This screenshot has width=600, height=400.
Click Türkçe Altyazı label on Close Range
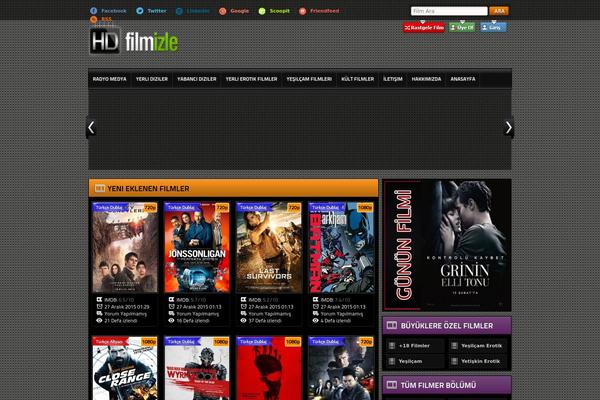[x=109, y=341]
